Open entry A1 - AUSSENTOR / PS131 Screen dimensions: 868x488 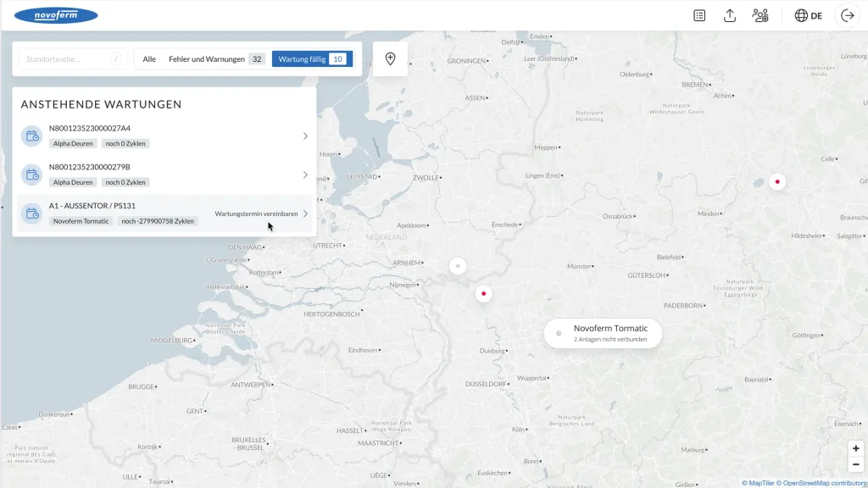(x=164, y=213)
